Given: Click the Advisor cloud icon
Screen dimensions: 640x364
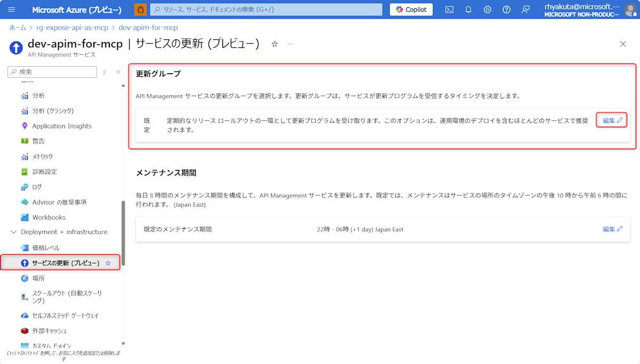Looking at the screenshot, I should (25, 203).
